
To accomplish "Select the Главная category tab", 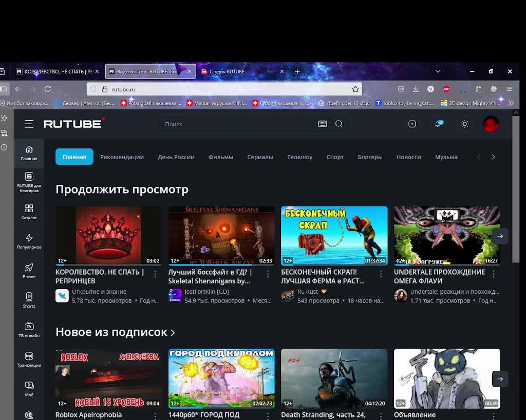I will click(74, 157).
